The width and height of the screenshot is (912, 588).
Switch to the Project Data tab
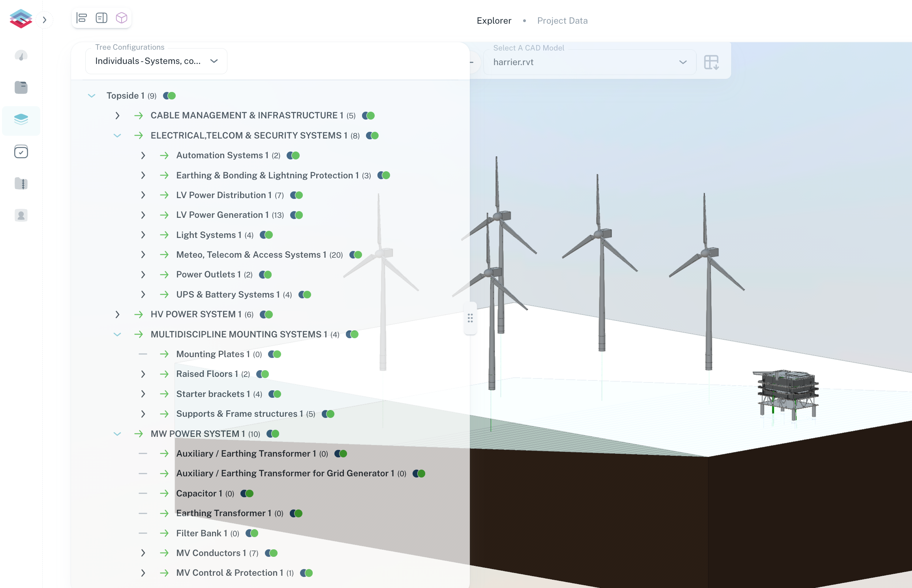(x=562, y=21)
